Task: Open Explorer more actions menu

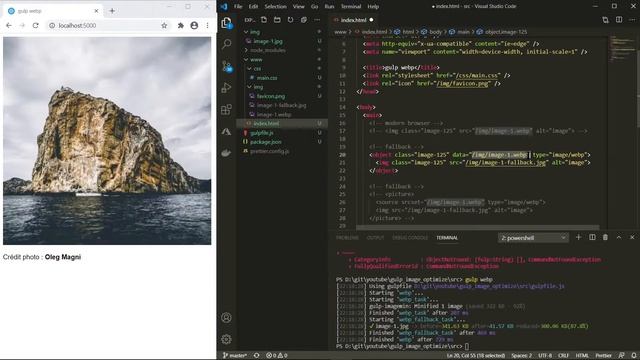Action: [317, 20]
